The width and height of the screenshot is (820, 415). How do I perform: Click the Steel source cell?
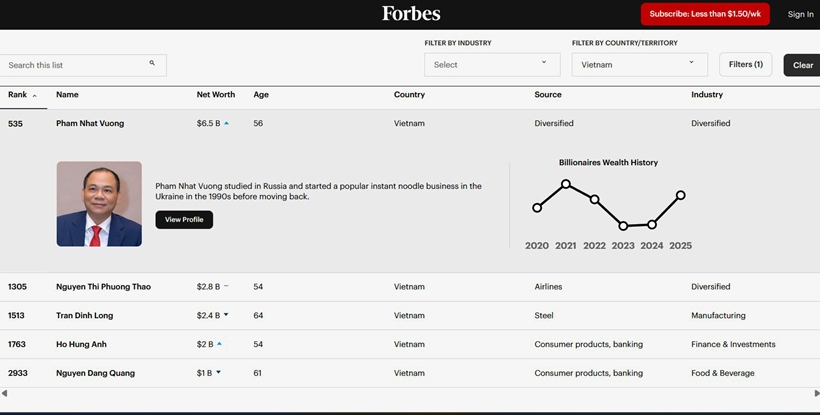tap(544, 315)
